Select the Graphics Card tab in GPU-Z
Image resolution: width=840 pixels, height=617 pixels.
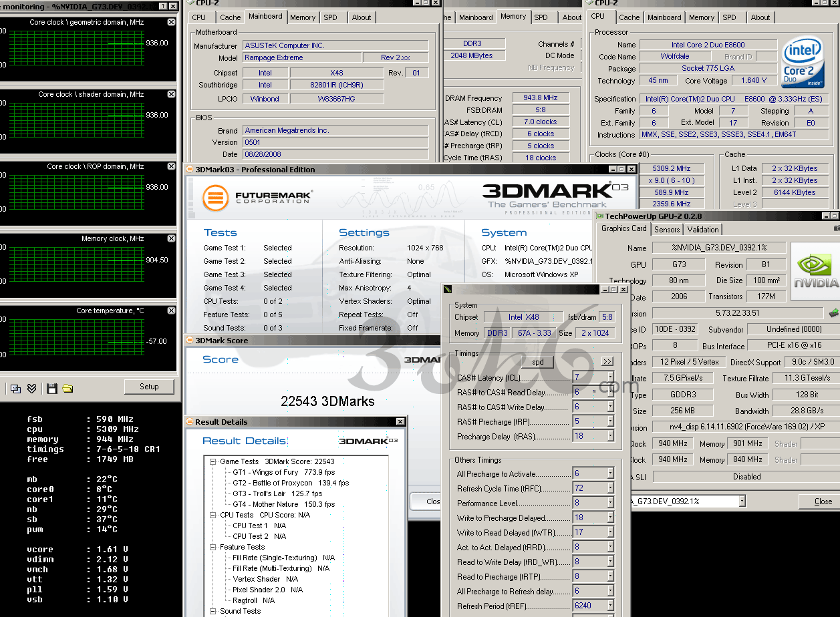coord(623,228)
